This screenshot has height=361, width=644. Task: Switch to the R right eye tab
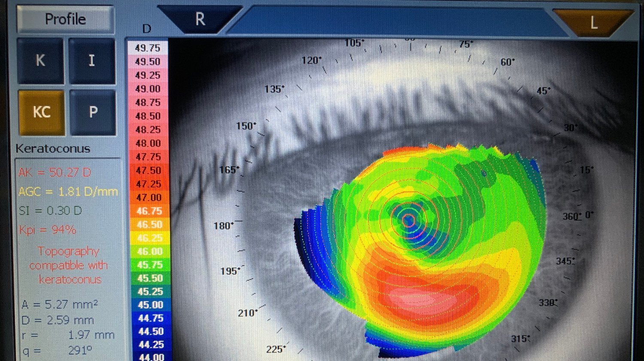200,19
